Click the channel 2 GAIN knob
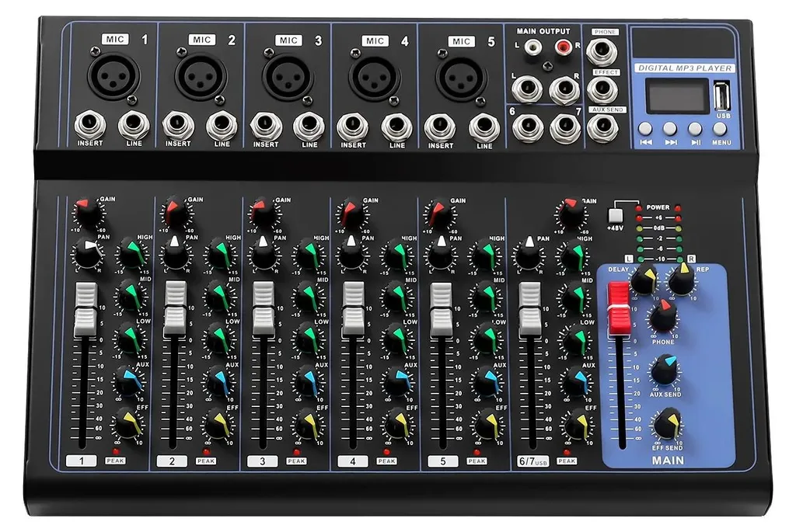 point(175,214)
